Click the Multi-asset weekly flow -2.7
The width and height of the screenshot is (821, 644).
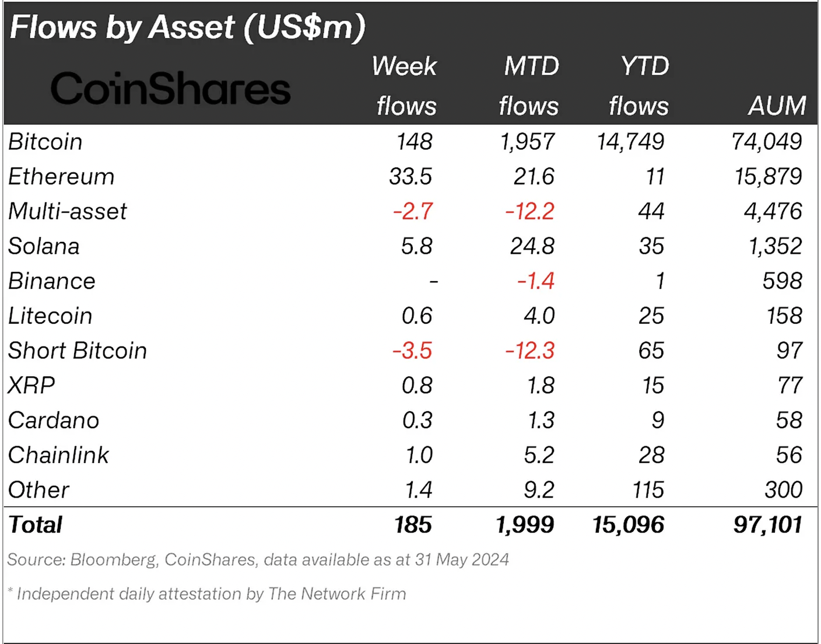(x=413, y=211)
